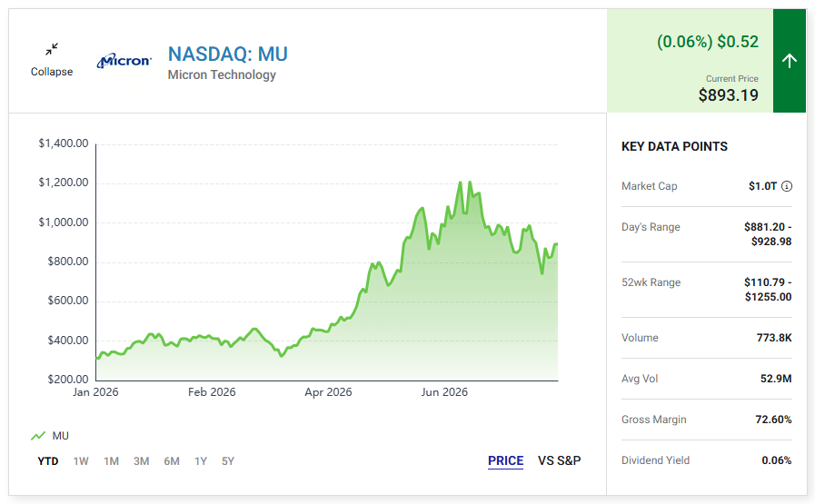Click the Current Price label
Image resolution: width=815 pixels, height=504 pixels.
731,79
